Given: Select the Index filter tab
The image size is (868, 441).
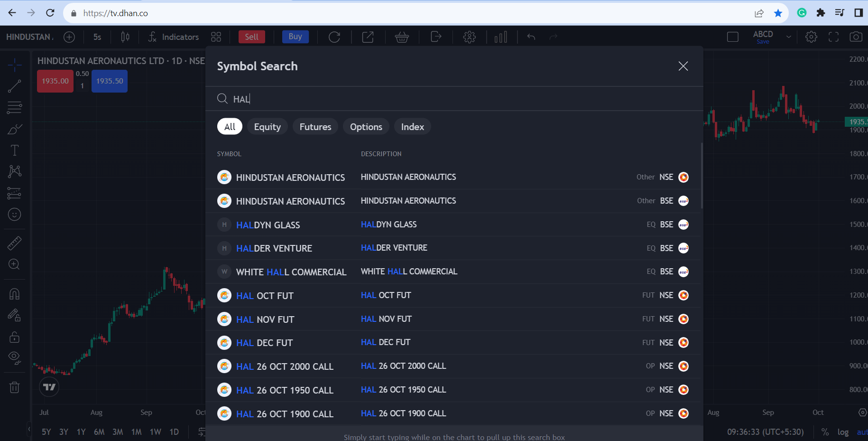Looking at the screenshot, I should point(413,127).
